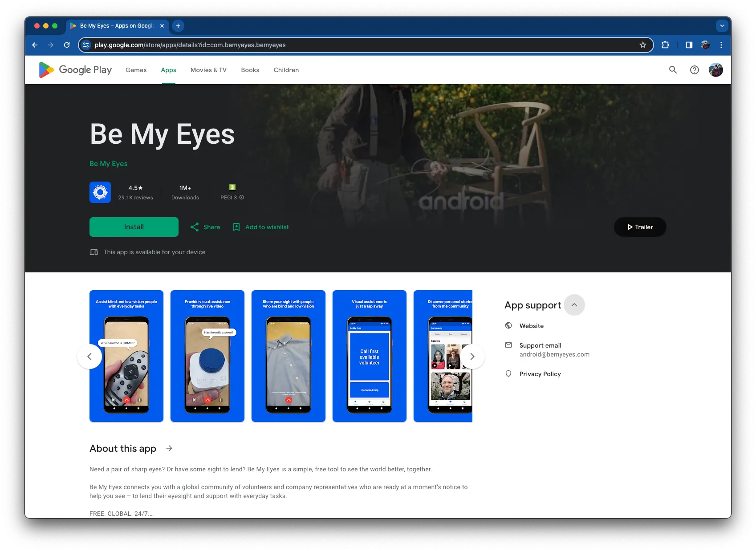Go to the Children tab

pyautogui.click(x=286, y=70)
